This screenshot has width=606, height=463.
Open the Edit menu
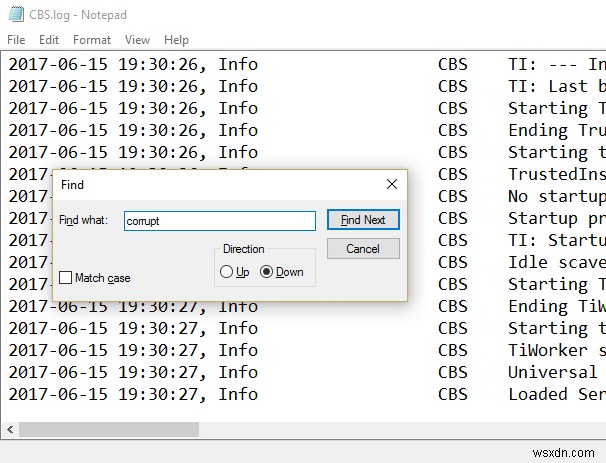point(51,40)
